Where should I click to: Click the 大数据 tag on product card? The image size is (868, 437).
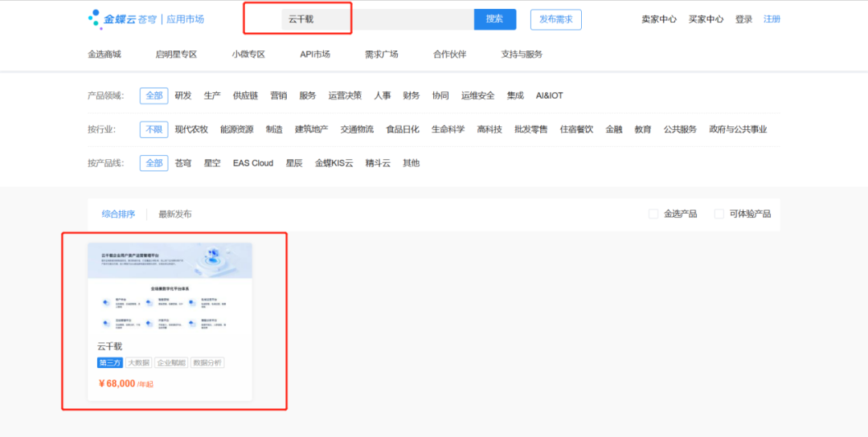139,363
